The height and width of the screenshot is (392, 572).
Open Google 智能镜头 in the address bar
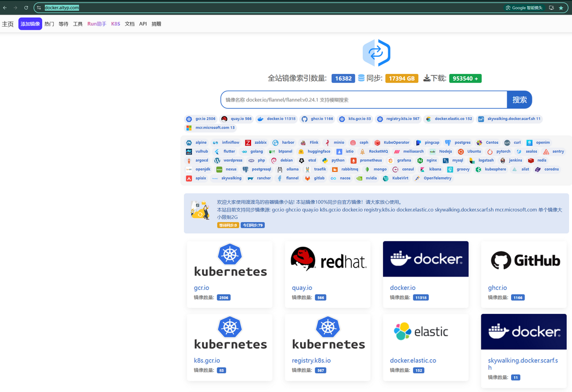tap(524, 7)
